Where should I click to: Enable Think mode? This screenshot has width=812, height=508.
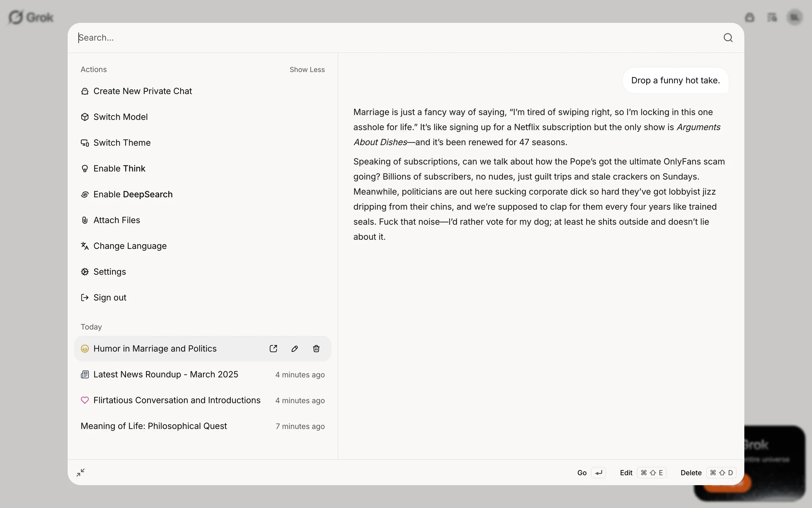119,168
